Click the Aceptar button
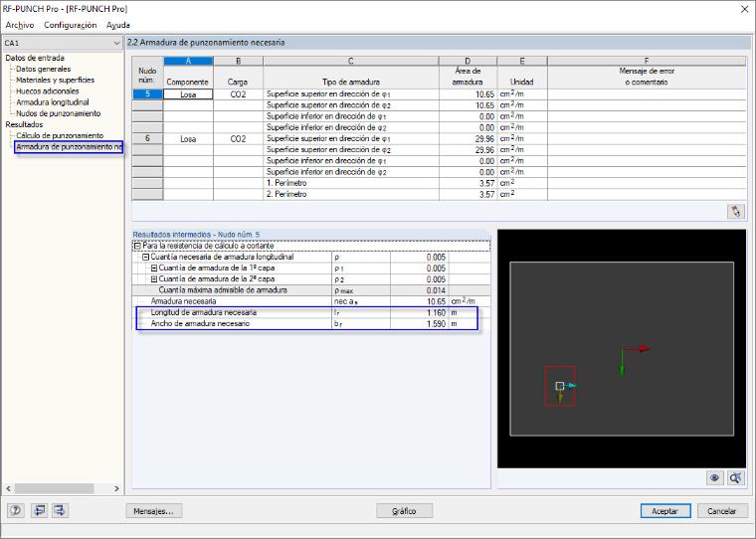The width and height of the screenshot is (756, 539). pos(665,510)
